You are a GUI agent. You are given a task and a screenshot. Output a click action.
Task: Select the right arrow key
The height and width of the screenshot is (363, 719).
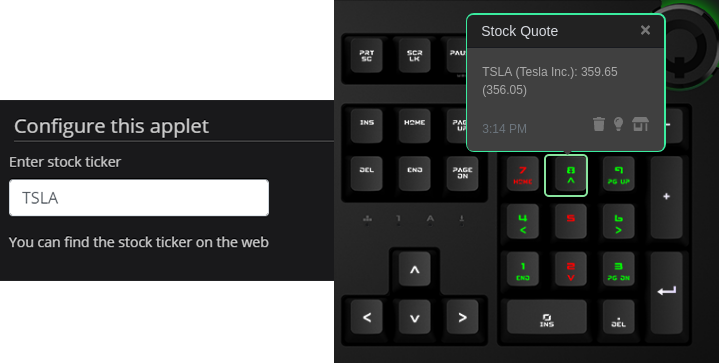point(463,317)
